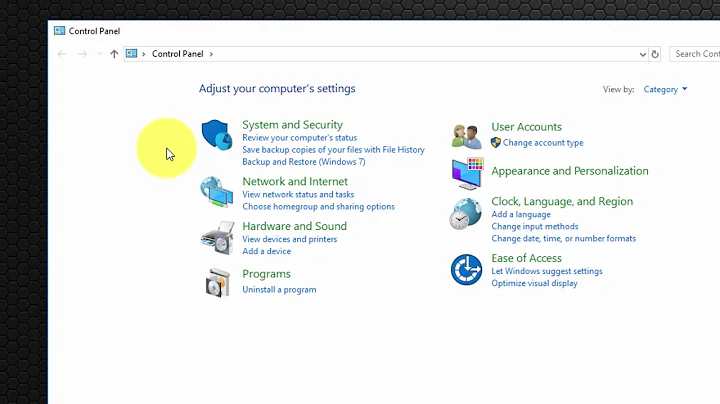Click Change account type link
Viewport: 720px width, 404px height.
pyautogui.click(x=543, y=143)
